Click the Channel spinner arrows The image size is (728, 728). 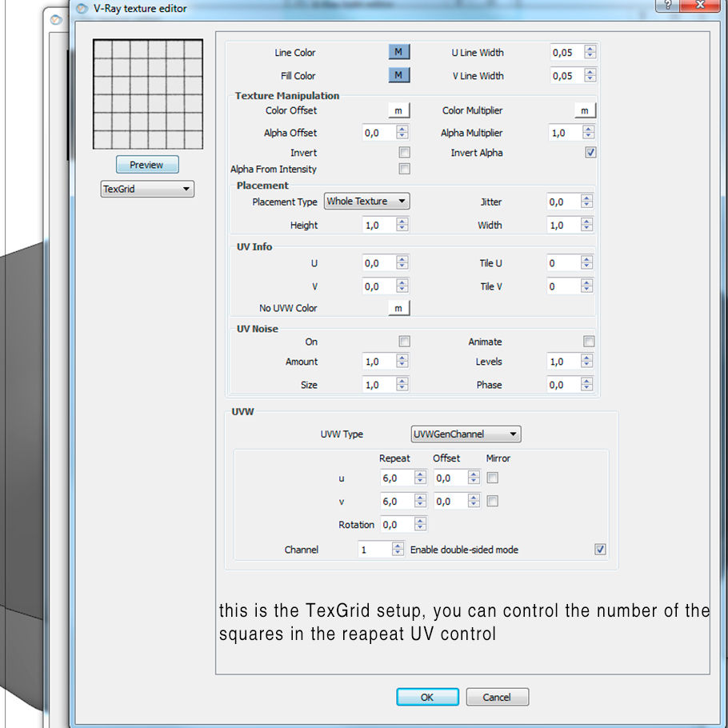pos(398,550)
